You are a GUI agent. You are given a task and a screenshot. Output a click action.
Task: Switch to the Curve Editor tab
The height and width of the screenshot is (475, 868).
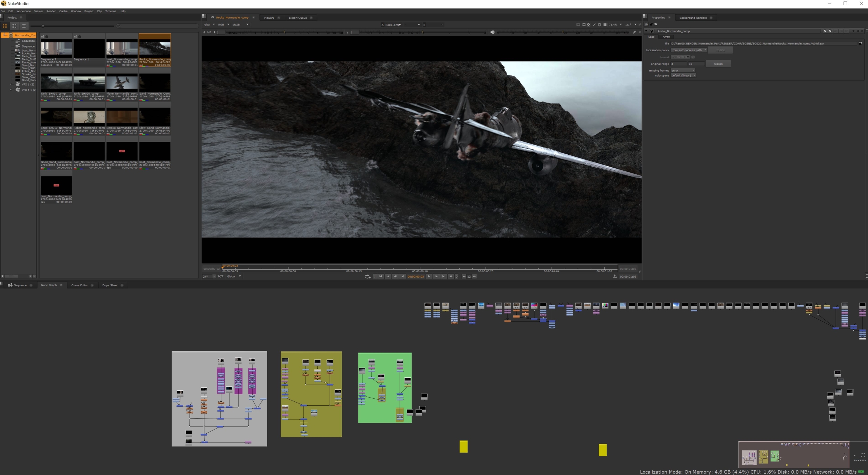tap(79, 285)
